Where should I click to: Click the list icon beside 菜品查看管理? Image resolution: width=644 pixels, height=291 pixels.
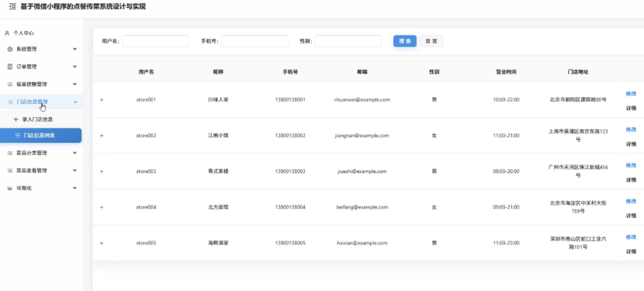[x=10, y=171]
